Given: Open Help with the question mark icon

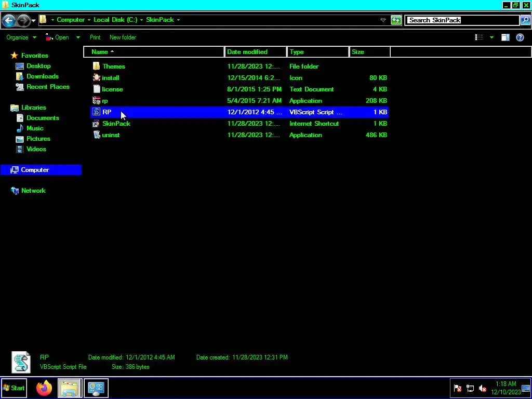Looking at the screenshot, I should 520,37.
